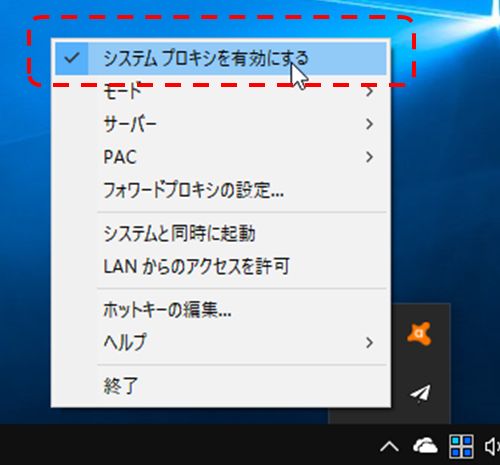Click the OneDrive cloud icon in taskbar
Image resolution: width=500 pixels, height=465 pixels.
pos(425,446)
